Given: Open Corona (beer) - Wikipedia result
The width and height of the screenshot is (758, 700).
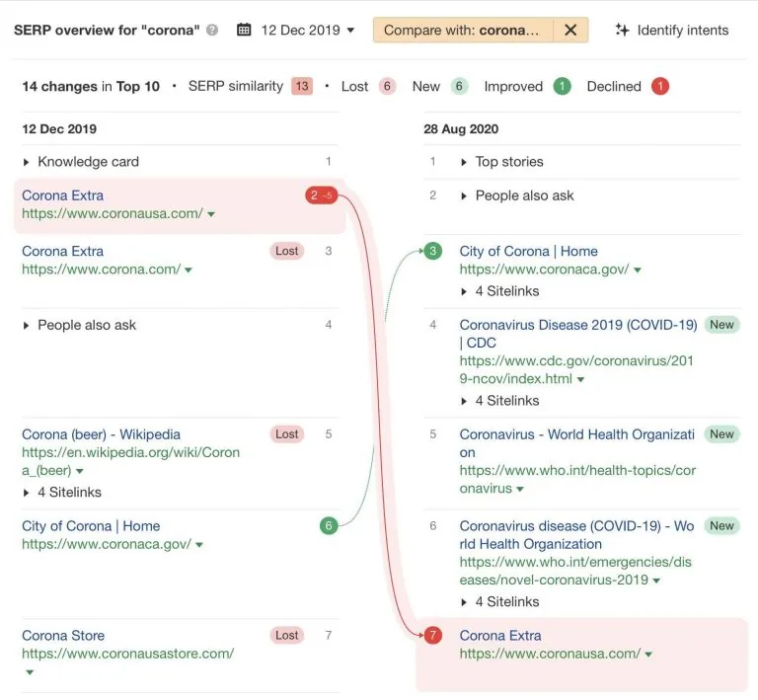Looking at the screenshot, I should 101,434.
